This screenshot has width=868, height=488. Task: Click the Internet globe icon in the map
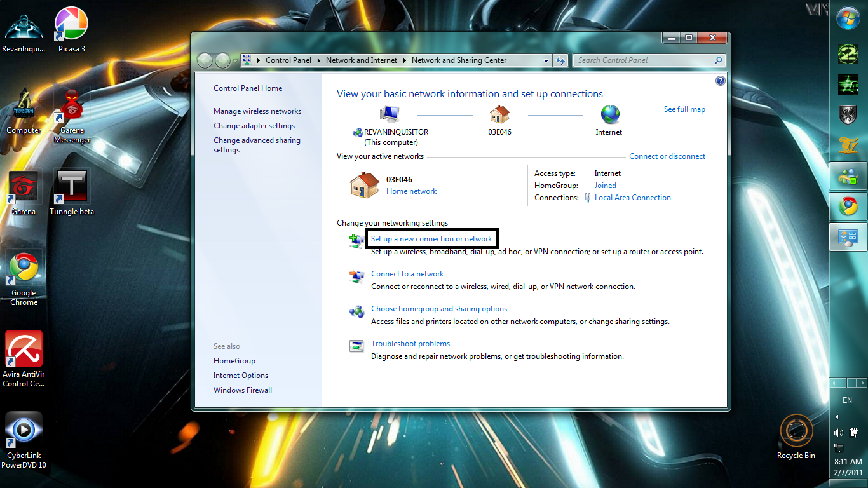point(609,115)
